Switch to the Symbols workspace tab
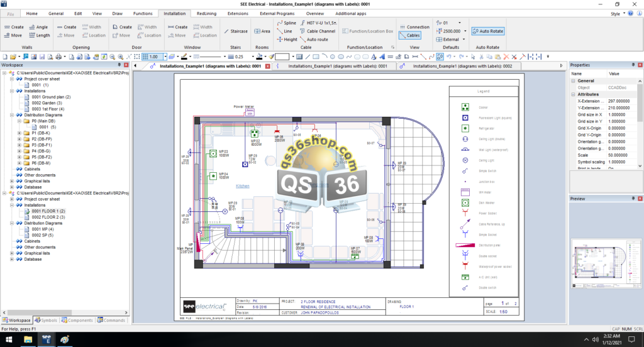This screenshot has height=347, width=644. pyautogui.click(x=46, y=321)
